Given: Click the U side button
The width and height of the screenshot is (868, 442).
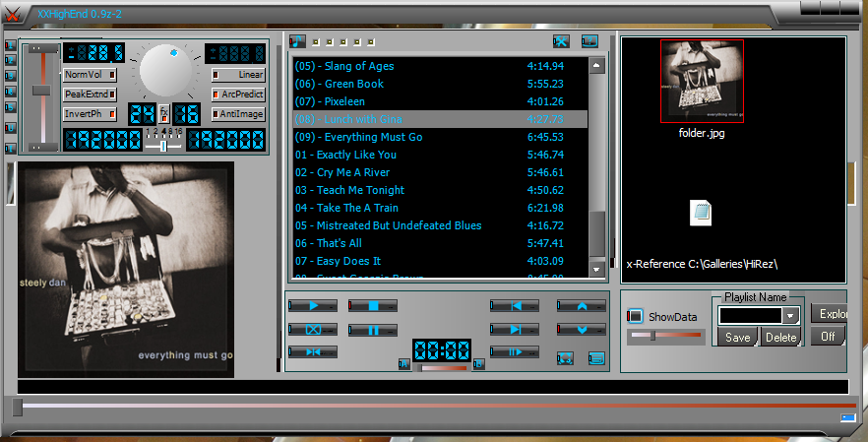Looking at the screenshot, I should (x=10, y=128).
